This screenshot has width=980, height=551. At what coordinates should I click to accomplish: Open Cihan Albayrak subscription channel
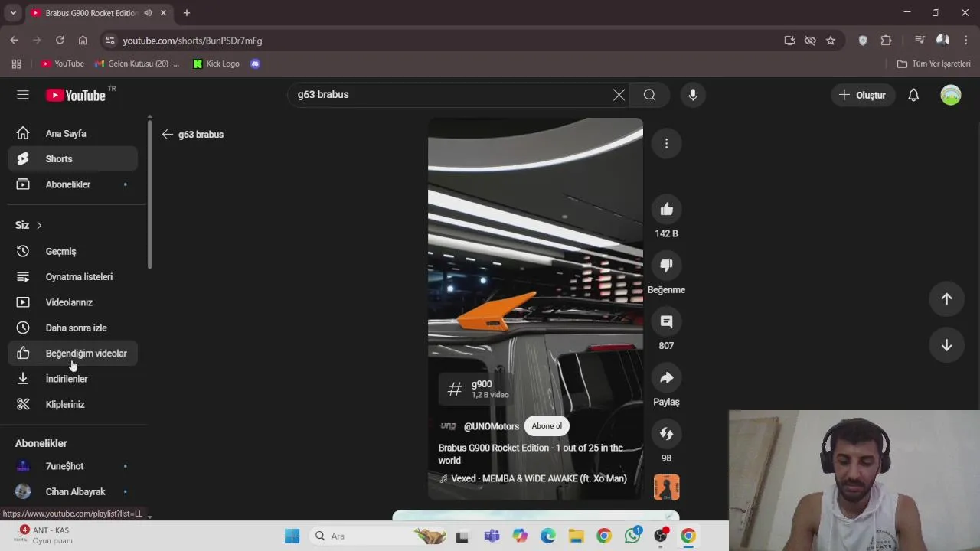point(73,491)
